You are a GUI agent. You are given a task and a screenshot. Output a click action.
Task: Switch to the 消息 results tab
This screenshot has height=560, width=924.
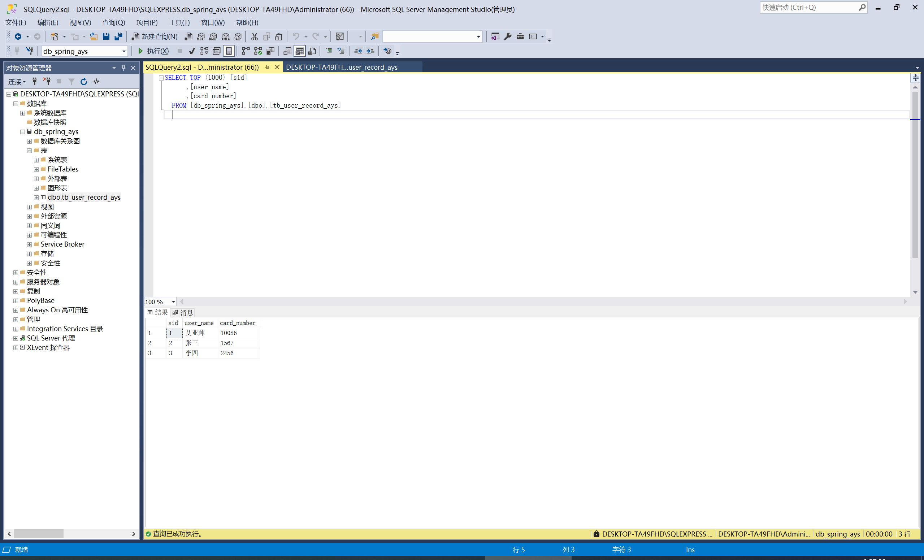point(183,312)
